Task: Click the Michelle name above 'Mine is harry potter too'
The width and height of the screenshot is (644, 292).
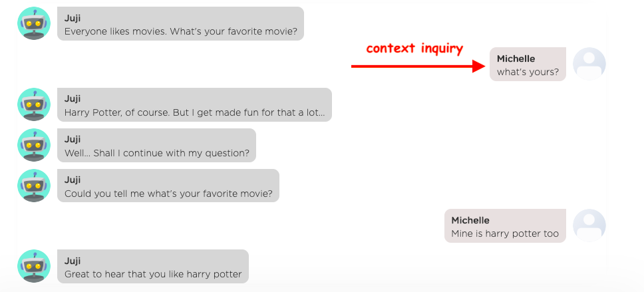Action: [470, 221]
